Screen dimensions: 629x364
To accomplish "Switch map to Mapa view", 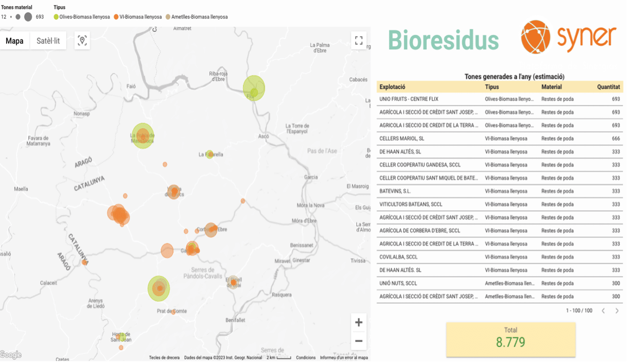I will tap(15, 41).
